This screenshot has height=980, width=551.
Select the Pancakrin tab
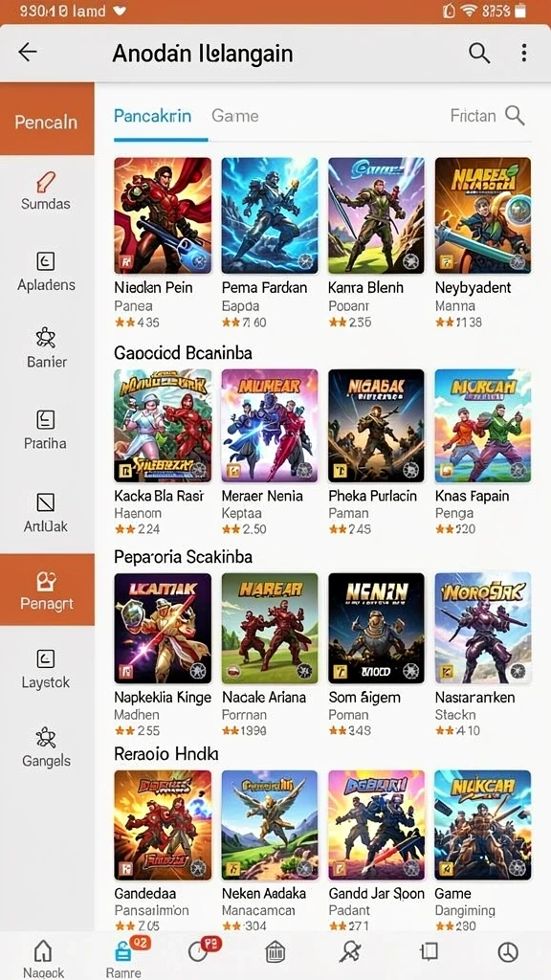click(152, 116)
